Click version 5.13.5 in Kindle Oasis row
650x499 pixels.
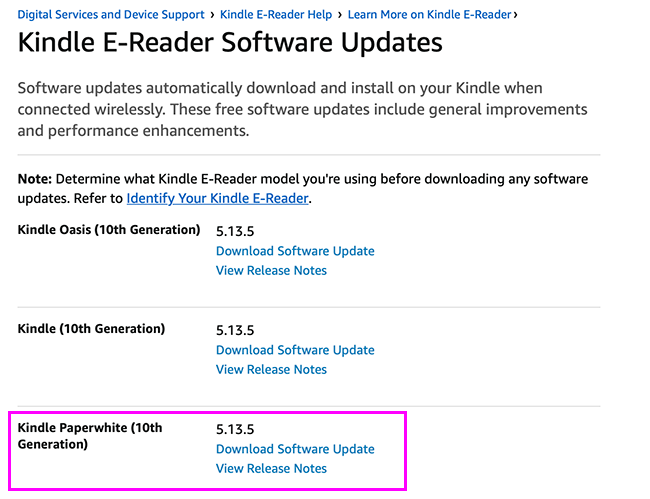pyautogui.click(x=237, y=231)
